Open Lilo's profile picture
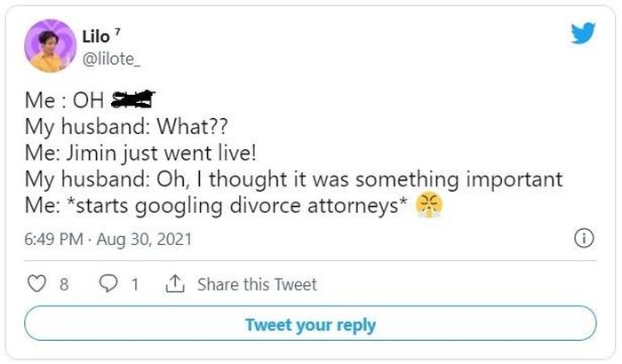The image size is (622, 364). click(51, 46)
